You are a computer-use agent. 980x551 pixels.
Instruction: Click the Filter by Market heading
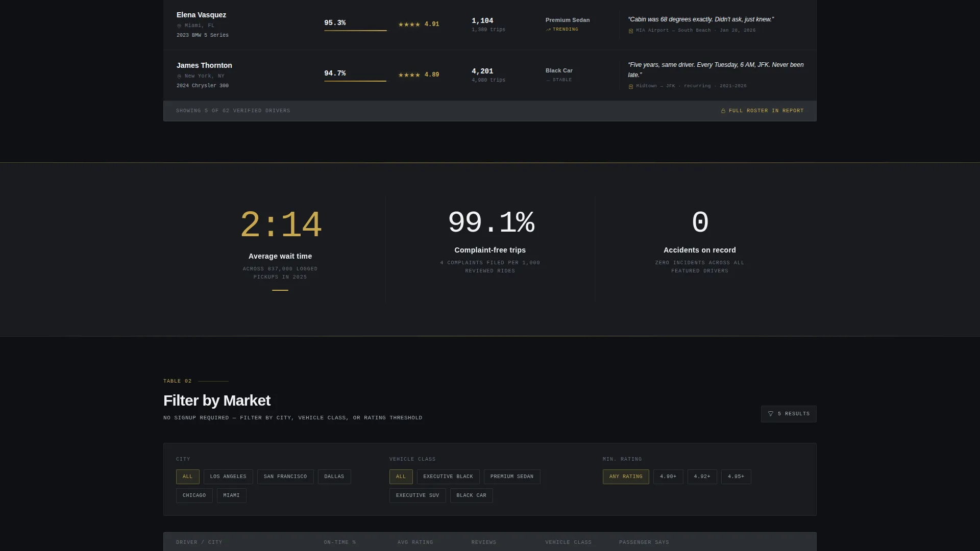(217, 401)
